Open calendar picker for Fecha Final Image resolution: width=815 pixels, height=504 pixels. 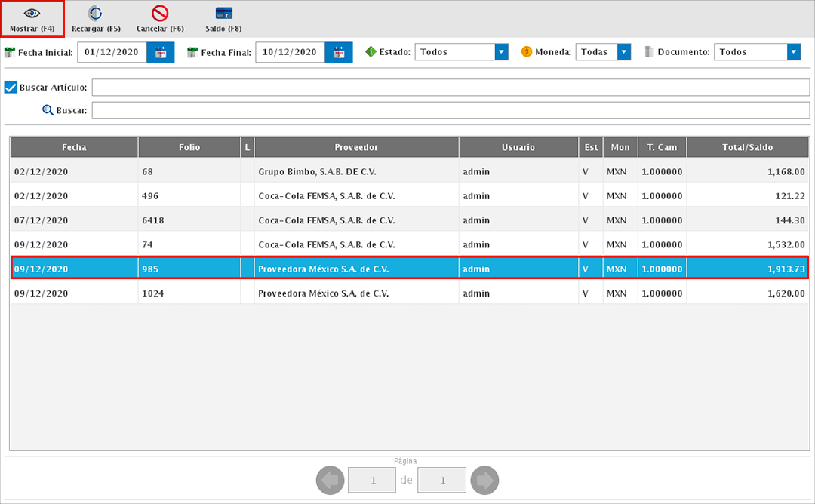(339, 52)
